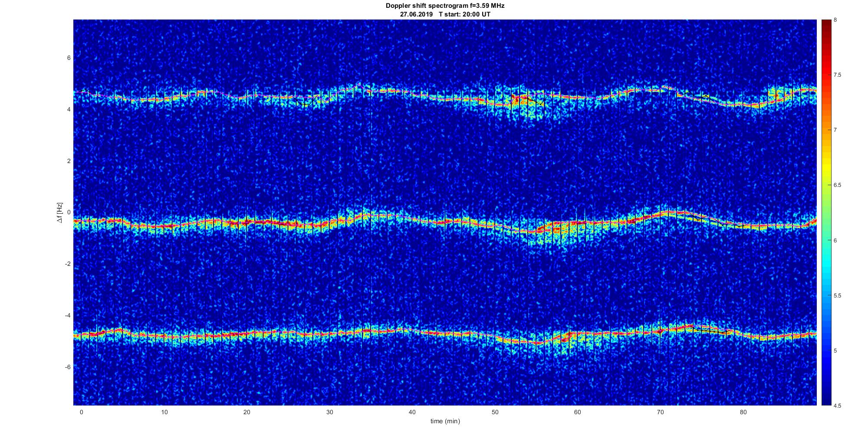This screenshot has width=868, height=435.
Task: Click x-axis tick label '80'
Action: [743, 412]
